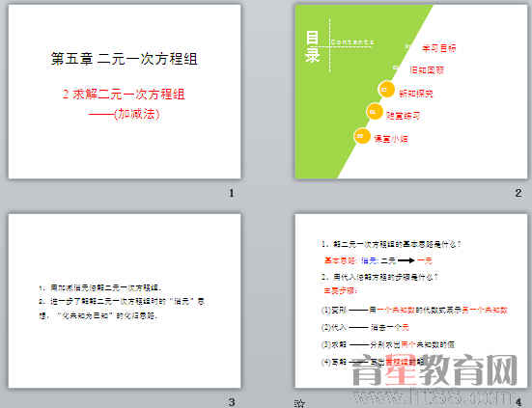532x408 pixels.
Task: Click the (2)代入 step line on slide 4
Action: [365, 327]
